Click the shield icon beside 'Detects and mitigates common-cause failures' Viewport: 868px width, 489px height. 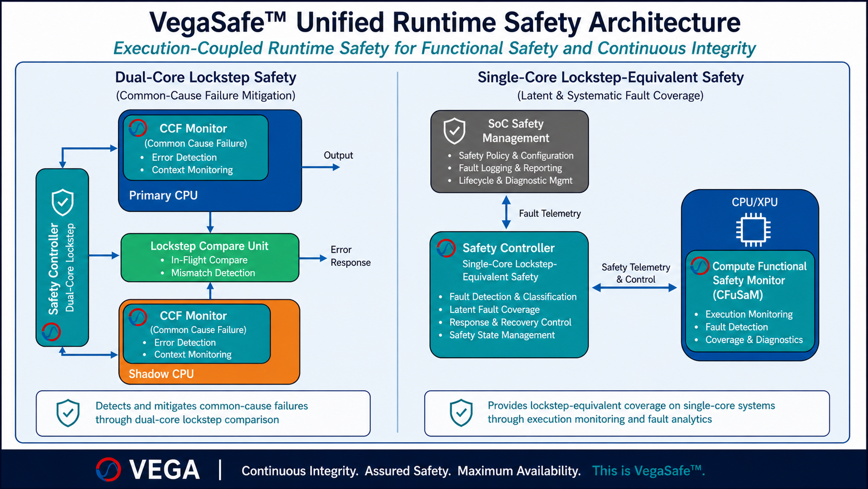68,413
